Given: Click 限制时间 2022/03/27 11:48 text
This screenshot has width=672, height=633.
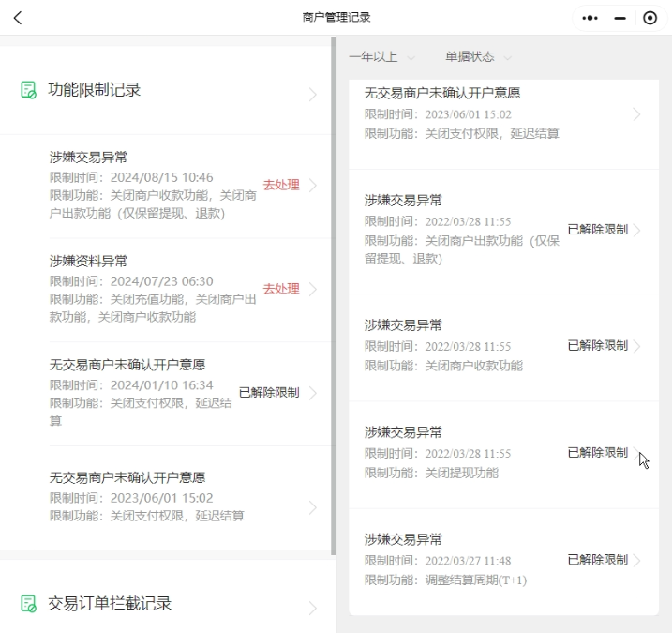Looking at the screenshot, I should point(438,561).
